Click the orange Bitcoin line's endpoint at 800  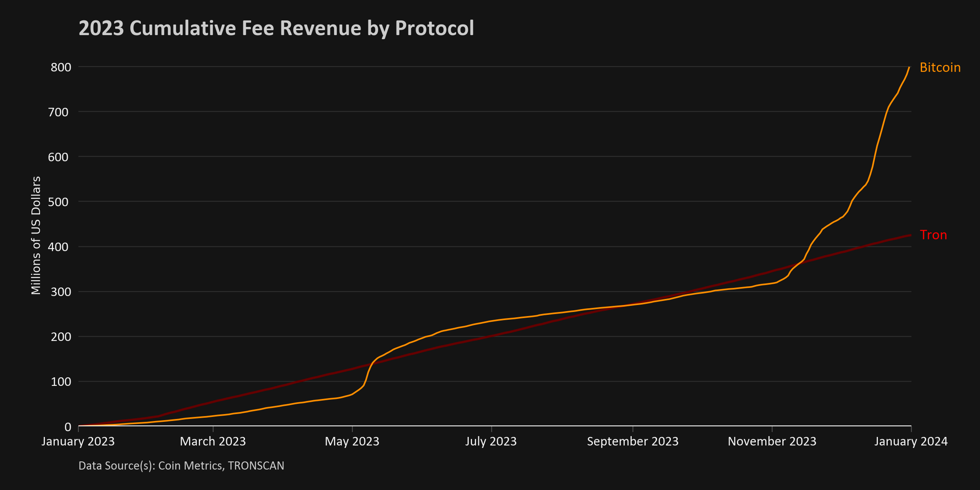click(909, 67)
